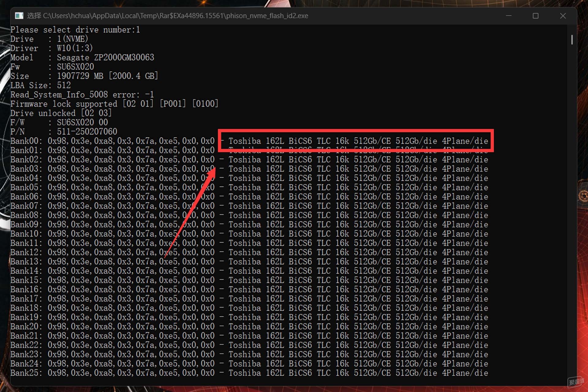Click the Bank01 row
This screenshot has width=588, height=392.
click(x=249, y=150)
